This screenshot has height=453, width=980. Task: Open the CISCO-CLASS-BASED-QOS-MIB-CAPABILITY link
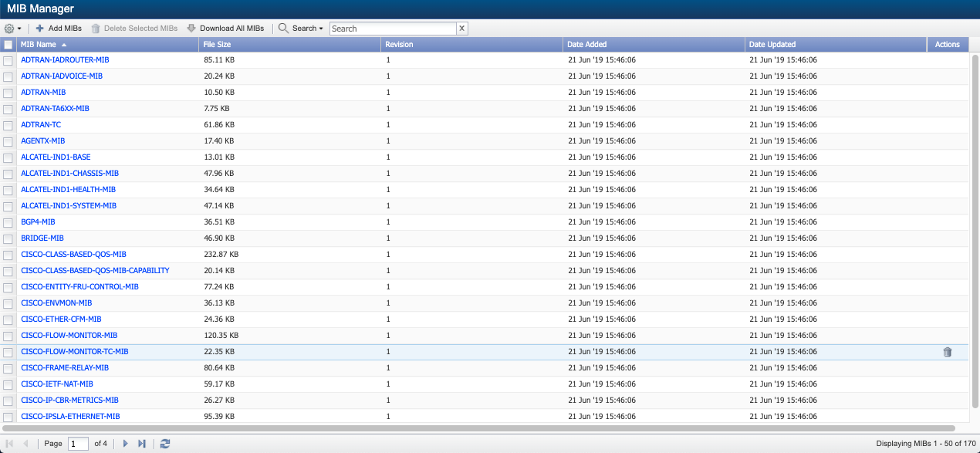pyautogui.click(x=95, y=270)
